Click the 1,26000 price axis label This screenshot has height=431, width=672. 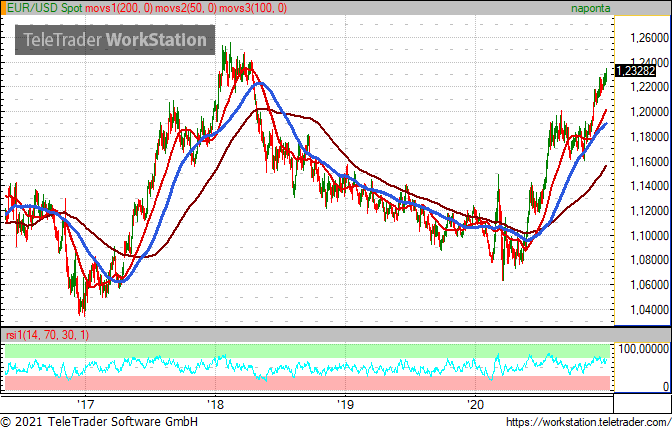point(649,38)
